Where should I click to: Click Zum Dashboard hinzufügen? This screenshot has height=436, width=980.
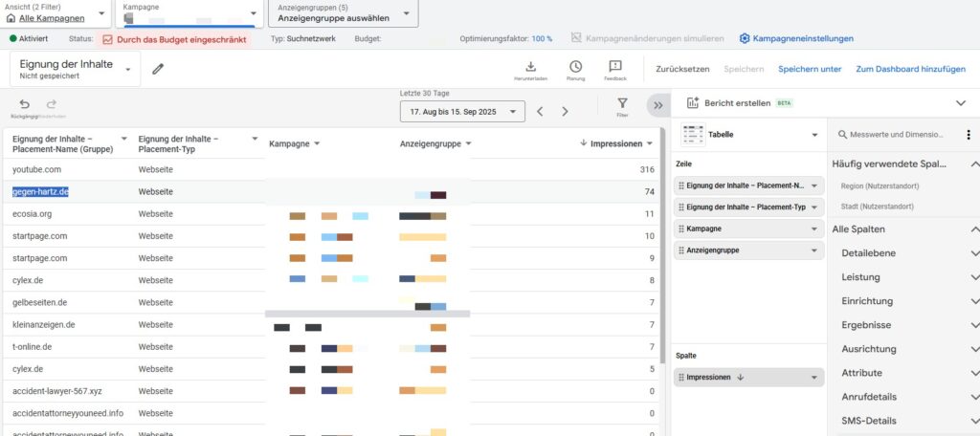tap(910, 69)
